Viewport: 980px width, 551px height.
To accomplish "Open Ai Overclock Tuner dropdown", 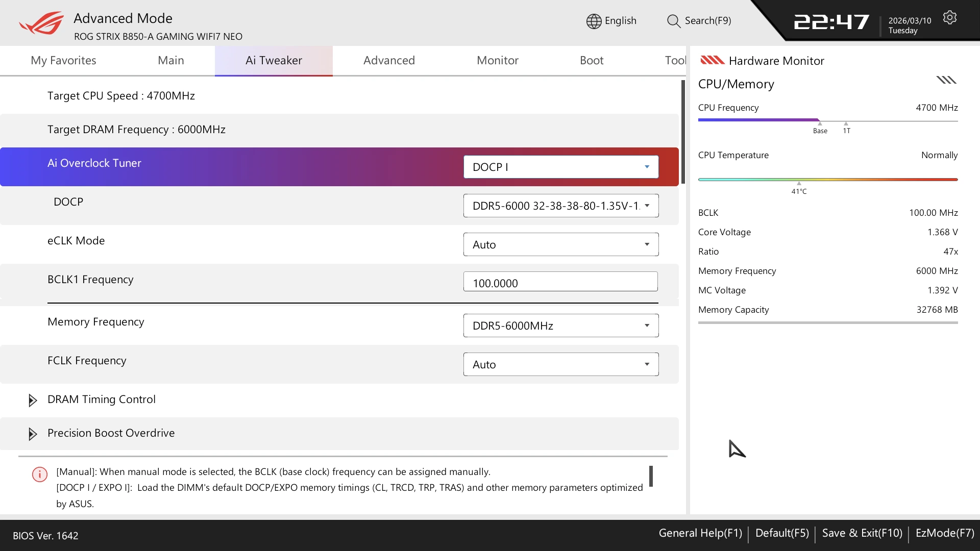I will point(560,167).
